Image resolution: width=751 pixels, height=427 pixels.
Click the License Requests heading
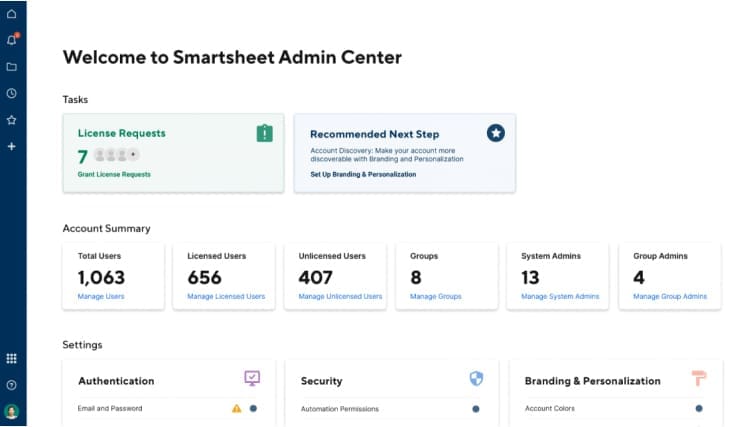pos(122,133)
